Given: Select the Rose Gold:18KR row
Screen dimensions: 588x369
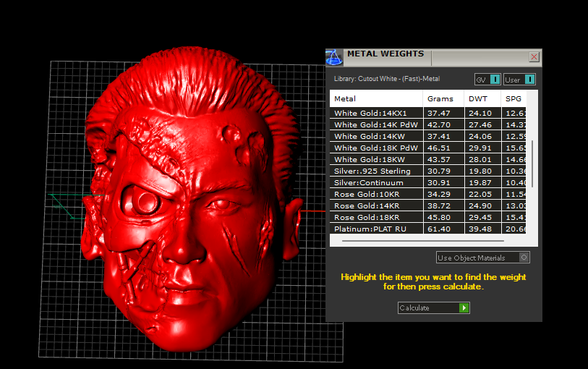Looking at the screenshot, I should tap(428, 218).
